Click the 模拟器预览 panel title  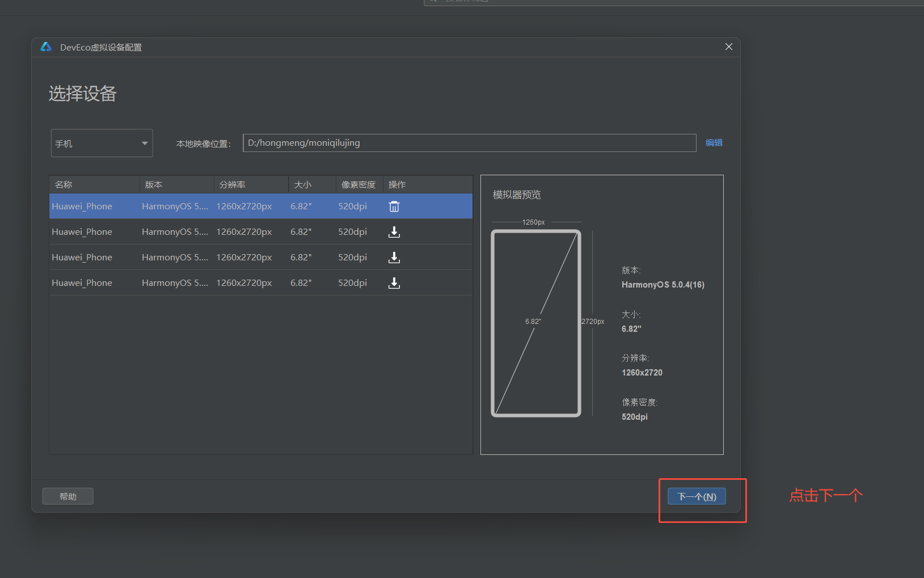pyautogui.click(x=517, y=195)
